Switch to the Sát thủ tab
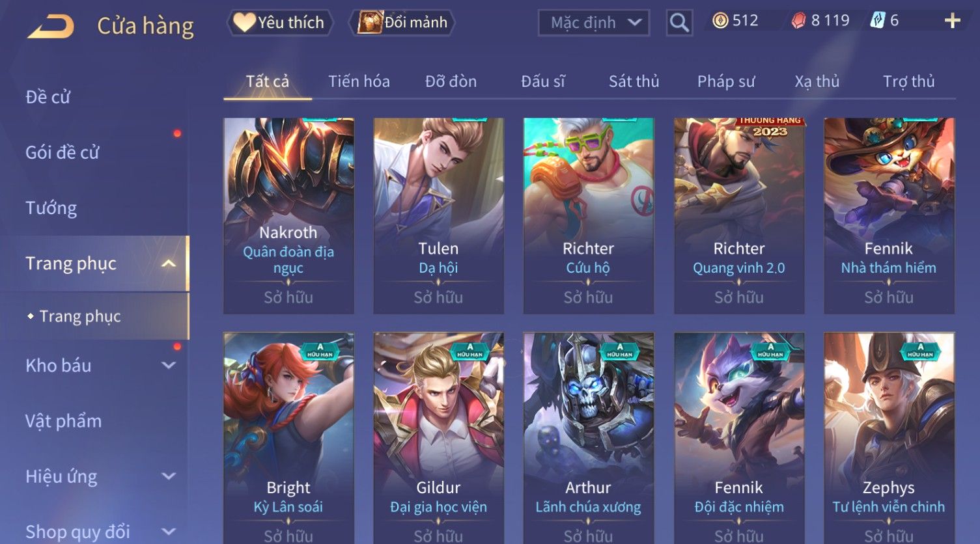Image resolution: width=980 pixels, height=544 pixels. click(x=634, y=81)
